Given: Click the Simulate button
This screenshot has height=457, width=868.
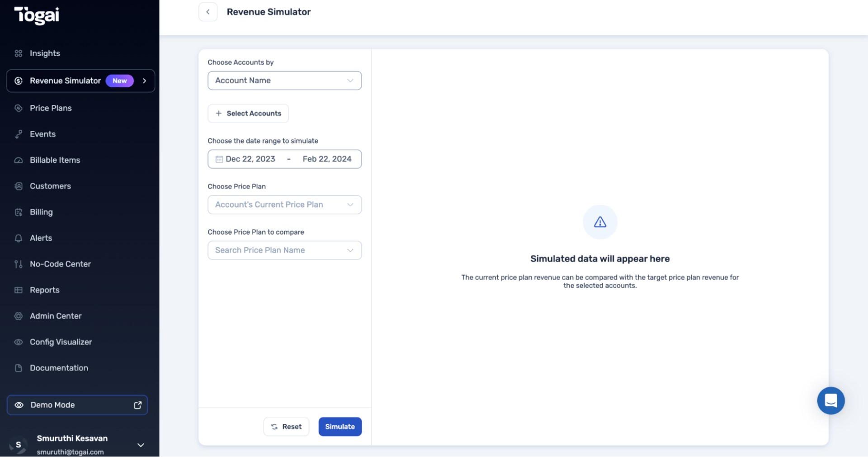Looking at the screenshot, I should click(340, 426).
